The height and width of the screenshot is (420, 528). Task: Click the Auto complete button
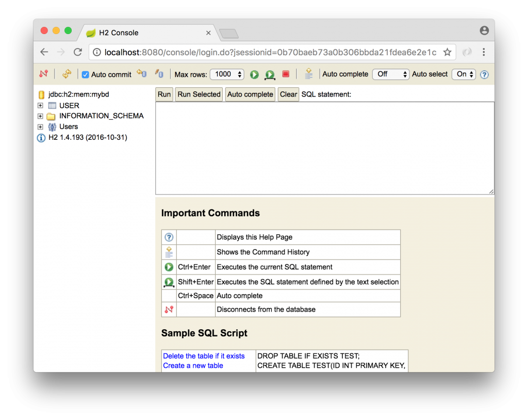pyautogui.click(x=250, y=94)
